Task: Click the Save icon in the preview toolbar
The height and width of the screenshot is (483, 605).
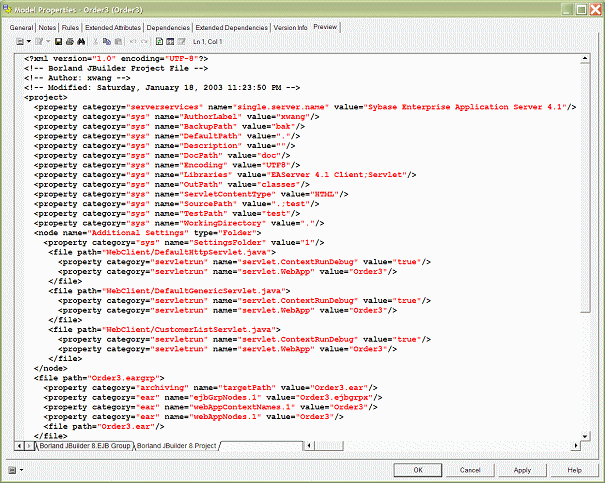Action: [59, 41]
